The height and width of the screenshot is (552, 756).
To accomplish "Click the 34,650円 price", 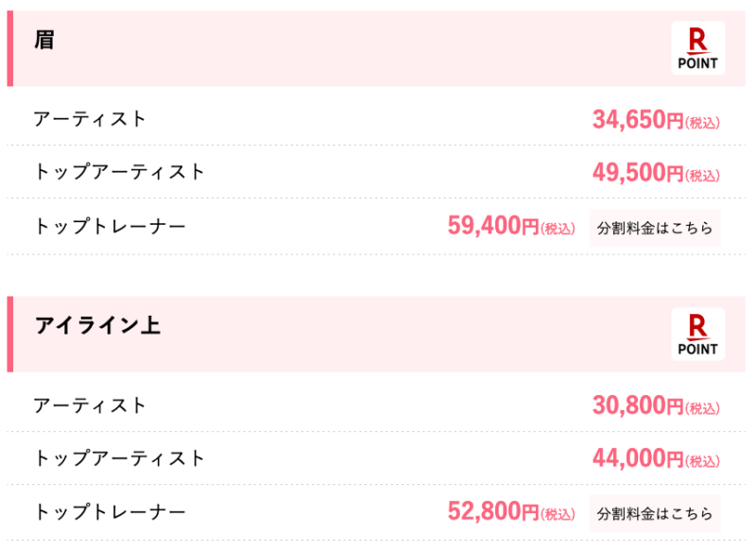I will pos(656,119).
